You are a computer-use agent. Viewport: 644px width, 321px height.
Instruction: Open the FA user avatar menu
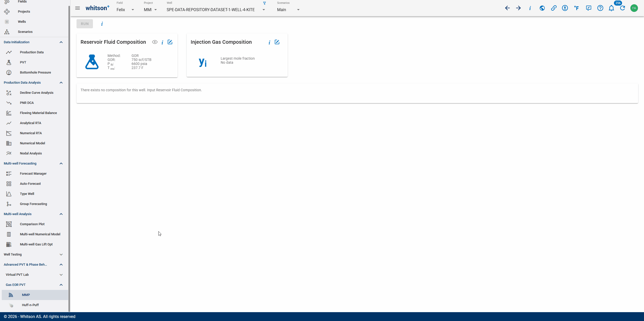tap(634, 8)
